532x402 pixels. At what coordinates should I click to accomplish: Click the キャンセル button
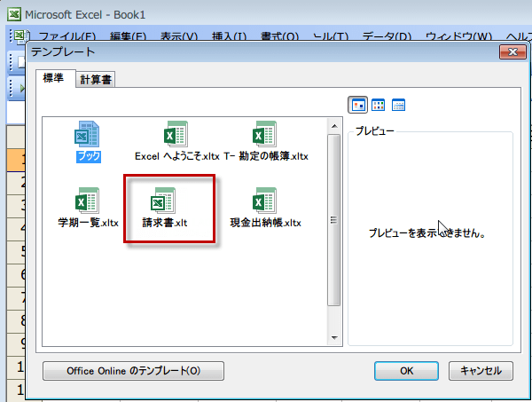coord(481,370)
